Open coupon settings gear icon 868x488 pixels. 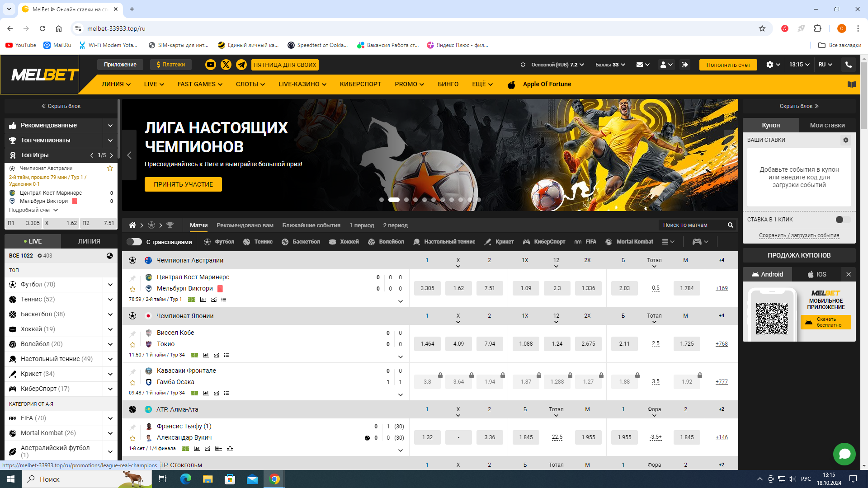846,140
